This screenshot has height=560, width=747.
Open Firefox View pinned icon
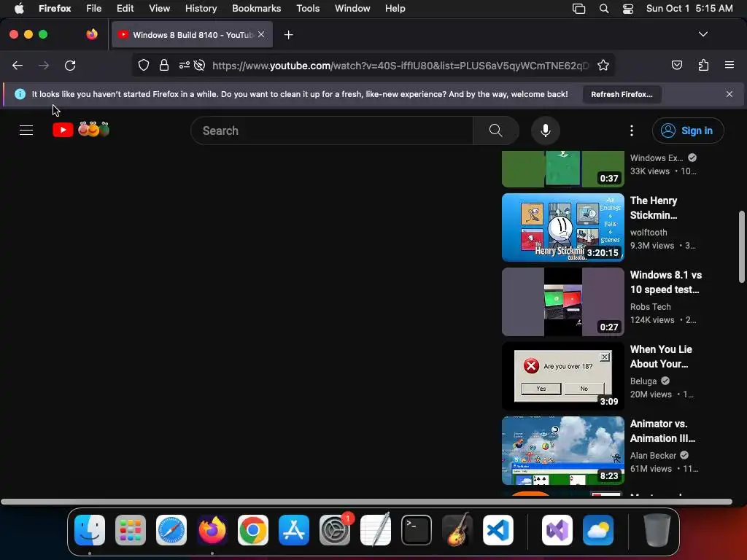92,34
